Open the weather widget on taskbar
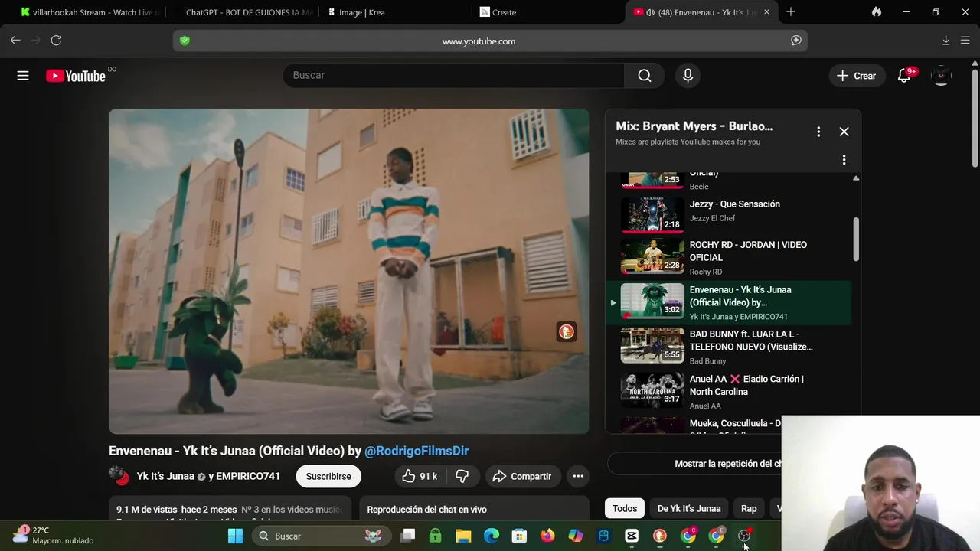 click(54, 535)
